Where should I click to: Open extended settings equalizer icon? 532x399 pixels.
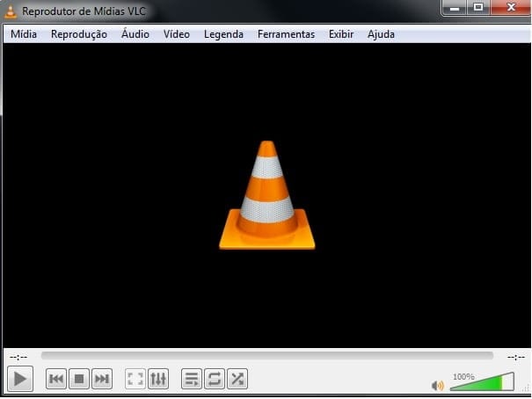pyautogui.click(x=158, y=379)
